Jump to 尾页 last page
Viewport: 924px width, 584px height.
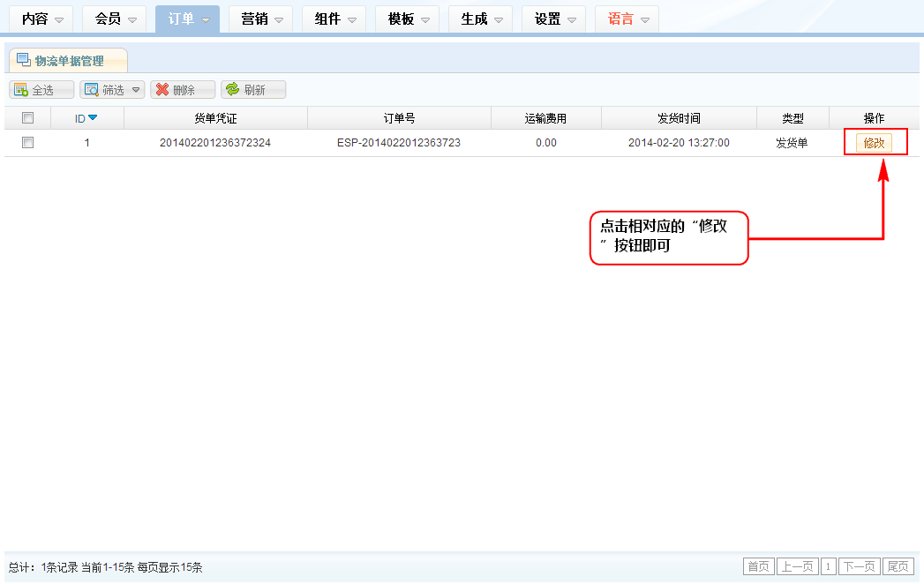pyautogui.click(x=898, y=566)
